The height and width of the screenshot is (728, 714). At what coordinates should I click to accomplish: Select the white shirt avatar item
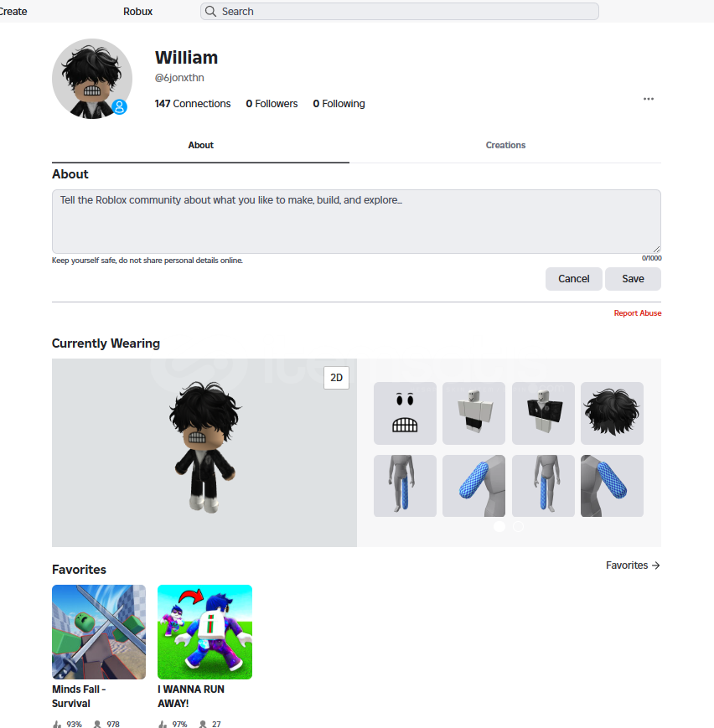(473, 413)
